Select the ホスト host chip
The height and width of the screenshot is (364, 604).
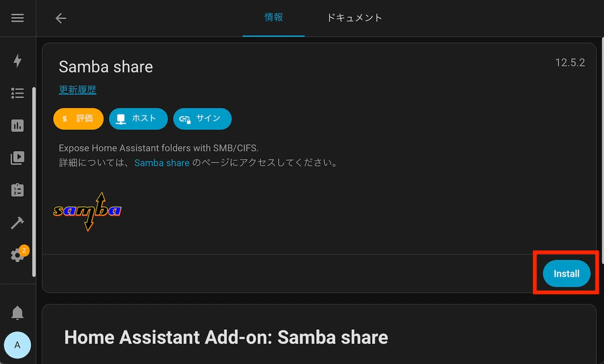pos(138,119)
